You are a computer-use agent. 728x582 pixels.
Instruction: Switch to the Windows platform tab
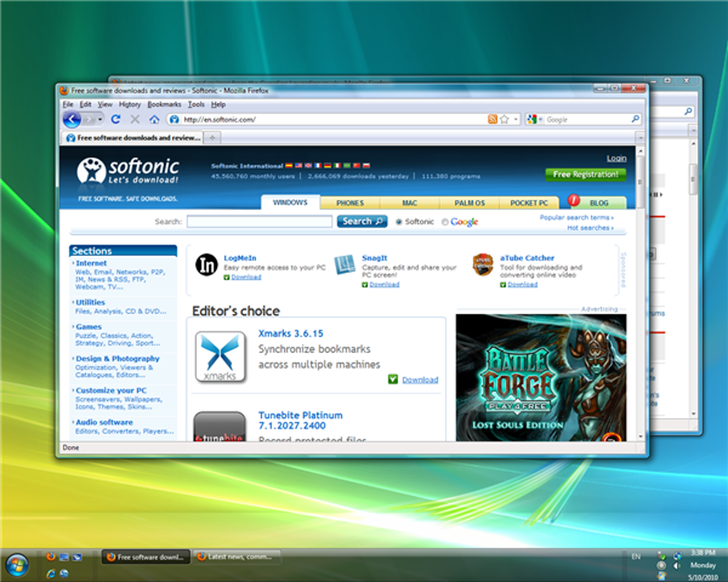click(x=290, y=203)
